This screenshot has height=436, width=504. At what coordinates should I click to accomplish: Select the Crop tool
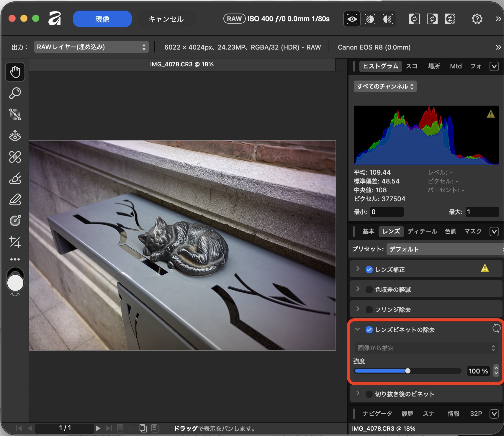click(15, 242)
